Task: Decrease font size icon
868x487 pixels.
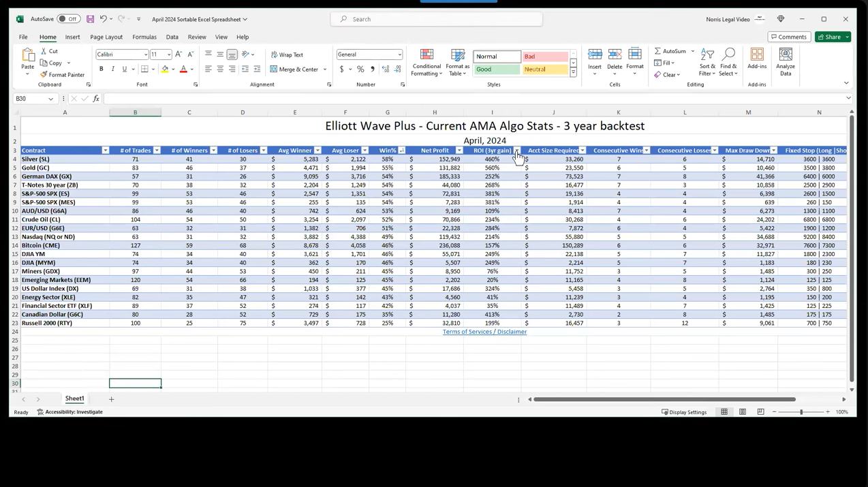Action: tap(190, 54)
